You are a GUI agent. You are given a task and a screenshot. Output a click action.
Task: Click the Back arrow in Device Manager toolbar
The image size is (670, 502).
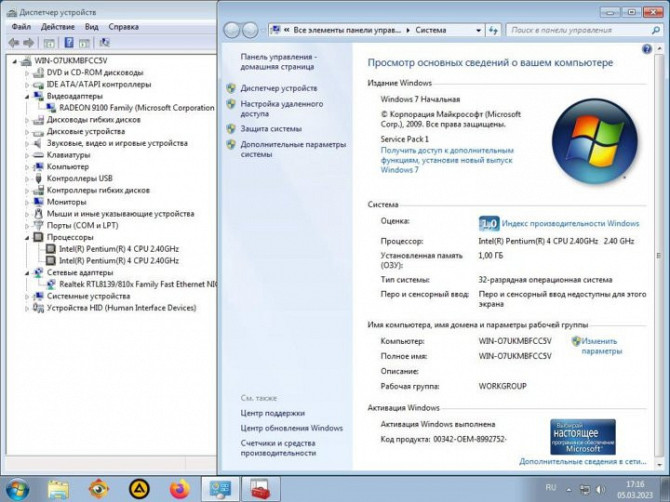14,43
